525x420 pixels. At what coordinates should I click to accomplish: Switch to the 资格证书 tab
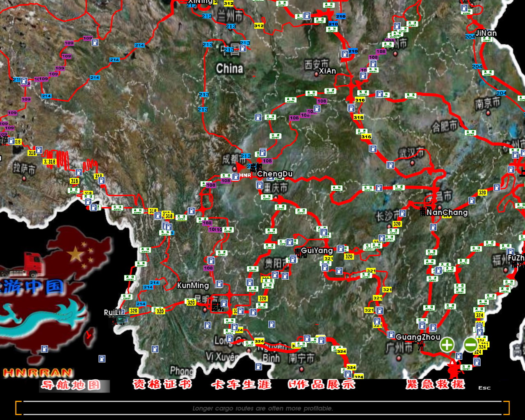pyautogui.click(x=162, y=384)
